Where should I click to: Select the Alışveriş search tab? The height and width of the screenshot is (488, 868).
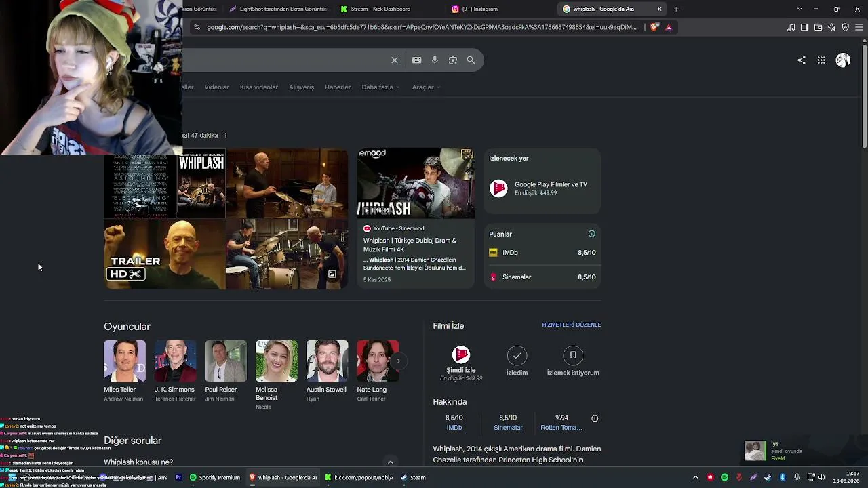[302, 87]
